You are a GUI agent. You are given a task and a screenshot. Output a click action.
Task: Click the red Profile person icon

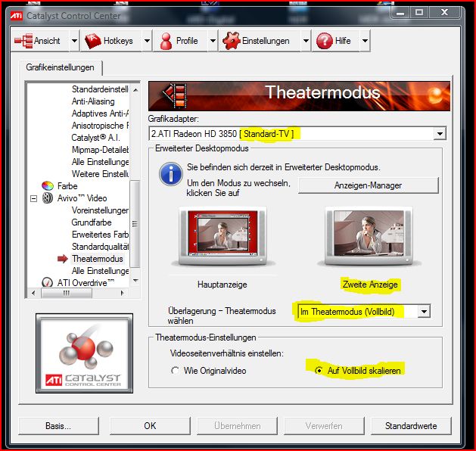point(166,41)
